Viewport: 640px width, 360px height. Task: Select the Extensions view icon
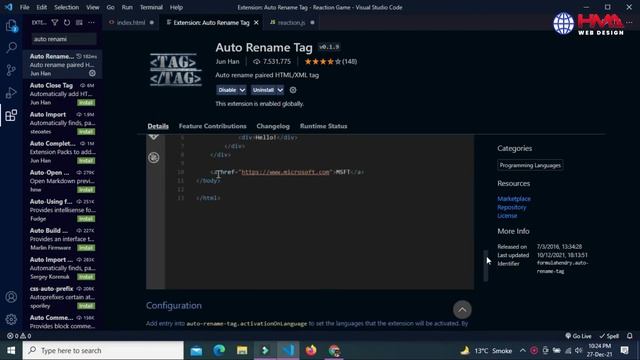tap(11, 115)
